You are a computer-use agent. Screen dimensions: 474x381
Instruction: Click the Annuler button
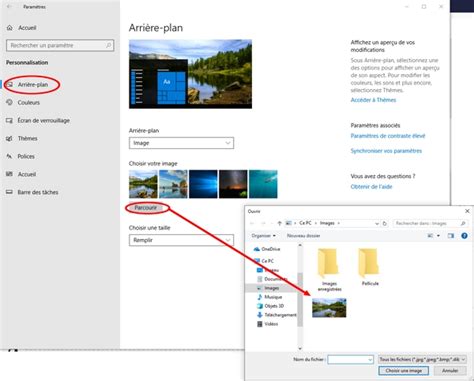tap(450, 371)
